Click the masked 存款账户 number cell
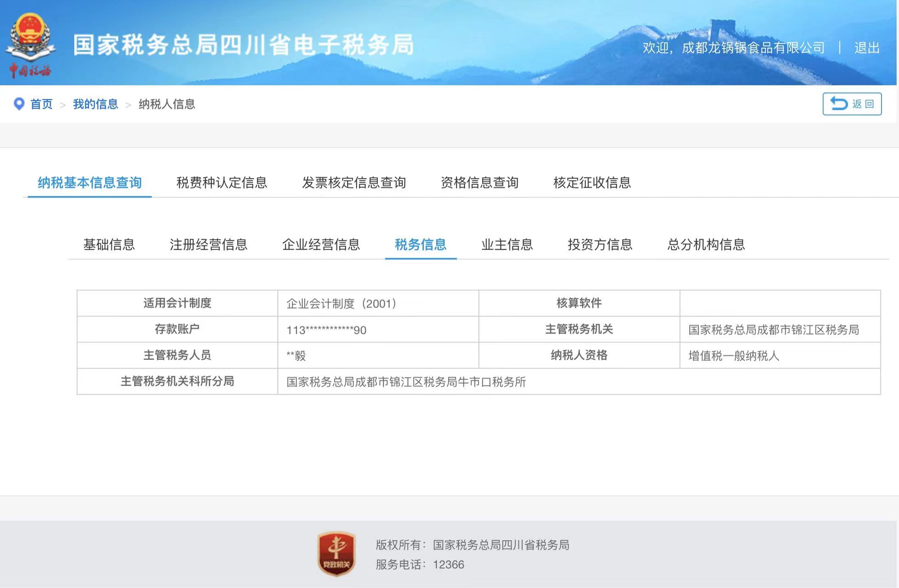The width and height of the screenshot is (899, 588). click(x=326, y=330)
